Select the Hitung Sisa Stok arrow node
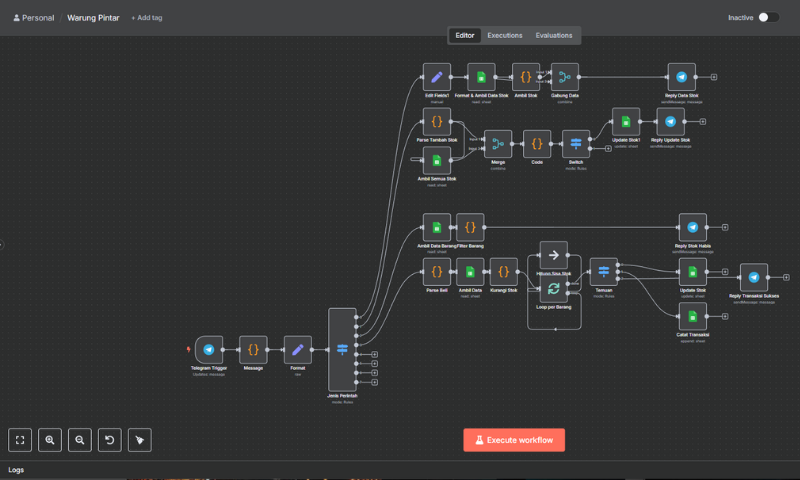 [x=554, y=255]
